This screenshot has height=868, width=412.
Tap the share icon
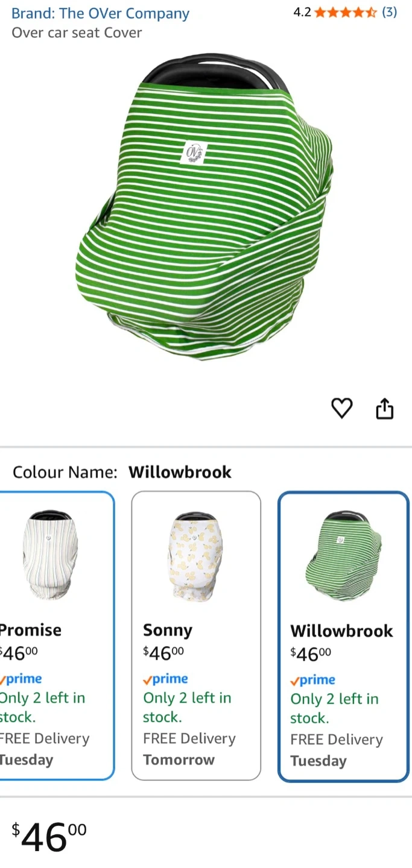[x=384, y=409]
